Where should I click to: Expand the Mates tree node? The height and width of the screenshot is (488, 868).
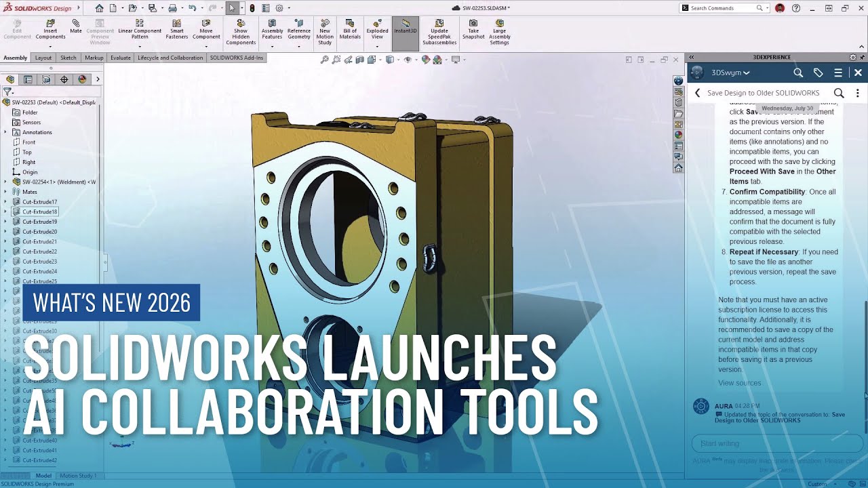pyautogui.click(x=6, y=192)
